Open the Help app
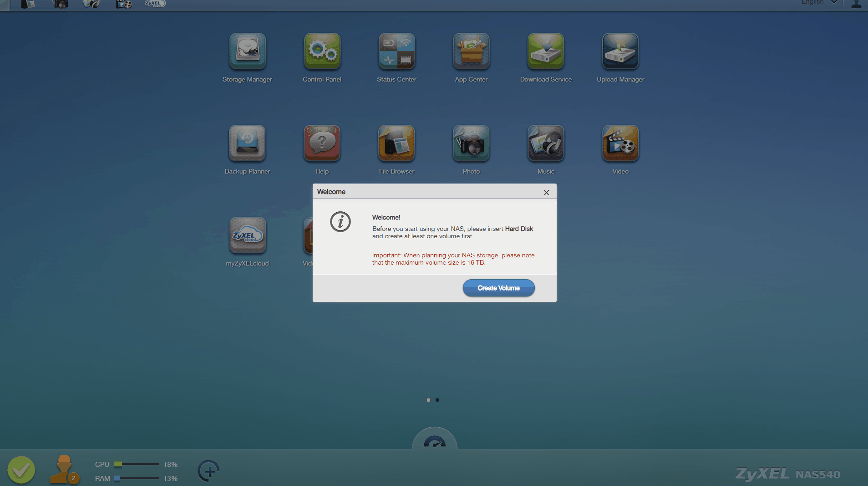 coord(322,143)
